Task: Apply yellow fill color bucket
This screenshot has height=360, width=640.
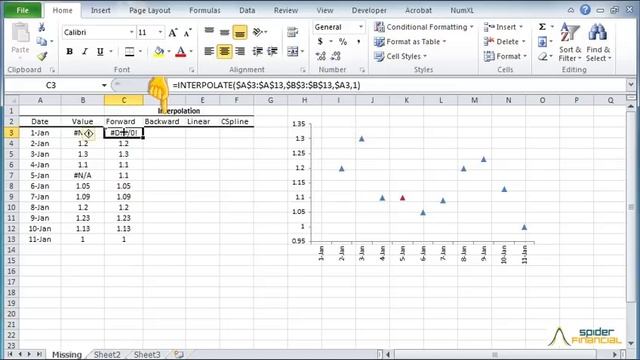Action: click(x=159, y=51)
